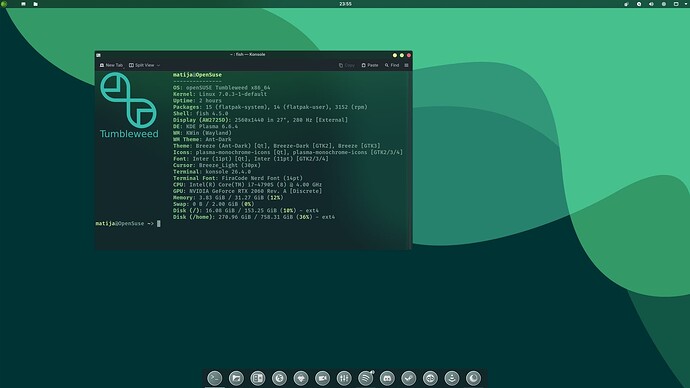Open the crescent moon icon in dock
This screenshot has width=690, height=388.
tap(473, 378)
